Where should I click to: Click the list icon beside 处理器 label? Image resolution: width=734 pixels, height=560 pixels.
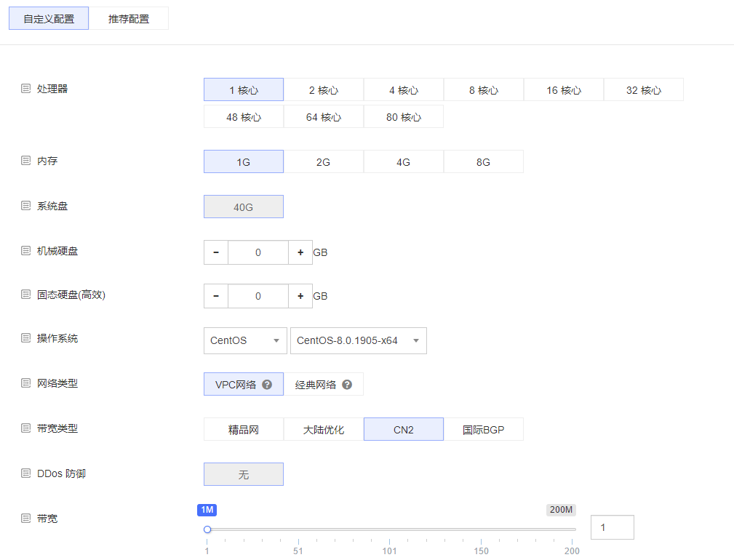[25, 89]
